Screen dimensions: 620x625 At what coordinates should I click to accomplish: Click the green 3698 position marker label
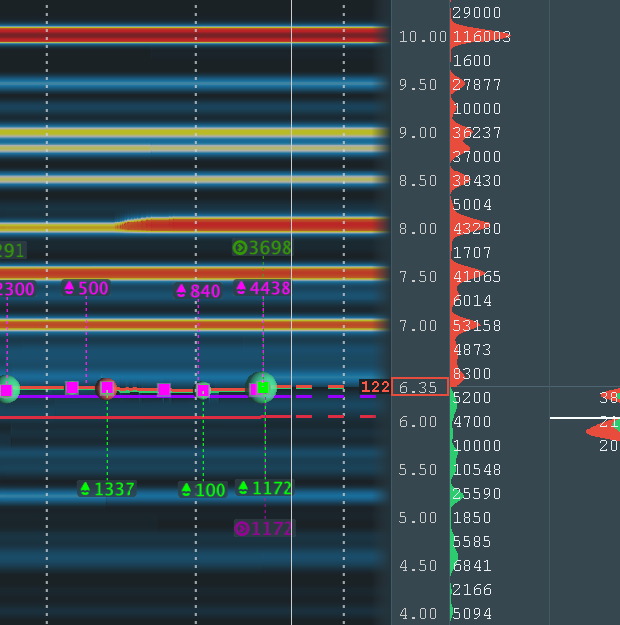point(262,248)
